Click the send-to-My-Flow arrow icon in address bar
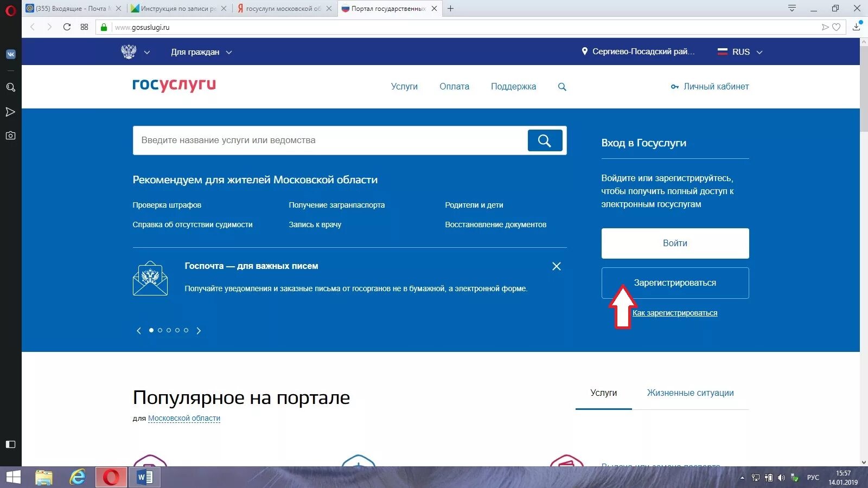This screenshot has height=488, width=868. 825,27
